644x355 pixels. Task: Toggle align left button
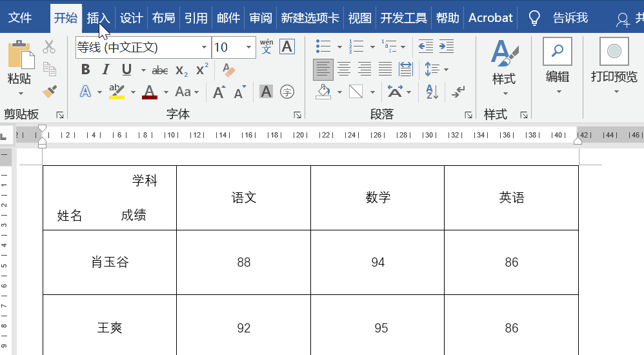tap(323, 69)
